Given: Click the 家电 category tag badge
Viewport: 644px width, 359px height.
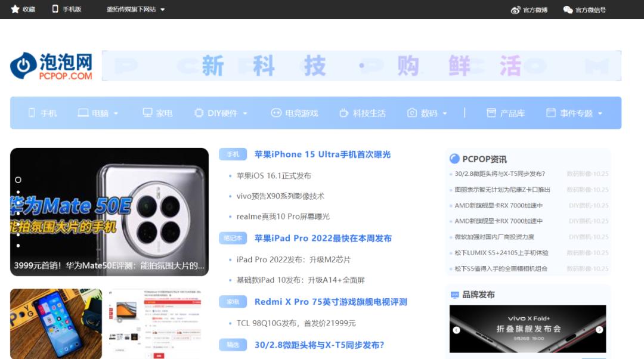Looking at the screenshot, I should pyautogui.click(x=233, y=302).
